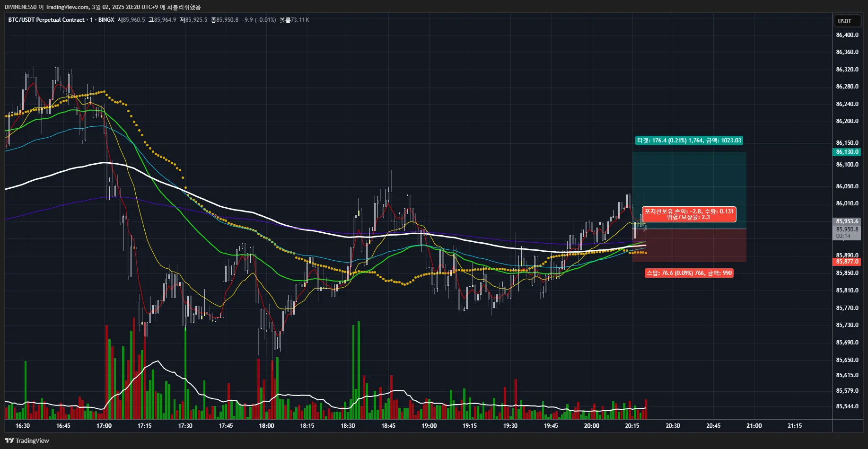Click the 17:00 time axis label
The width and height of the screenshot is (868, 449).
(104, 426)
